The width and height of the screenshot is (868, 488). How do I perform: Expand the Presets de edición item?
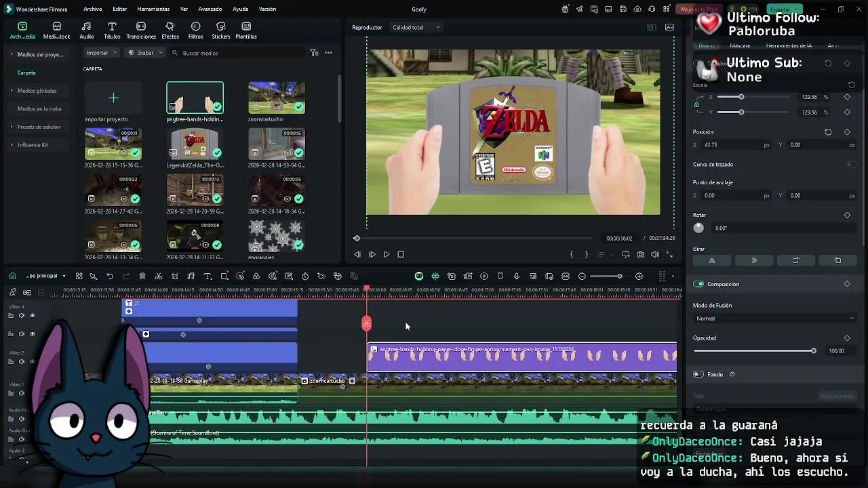tap(12, 127)
